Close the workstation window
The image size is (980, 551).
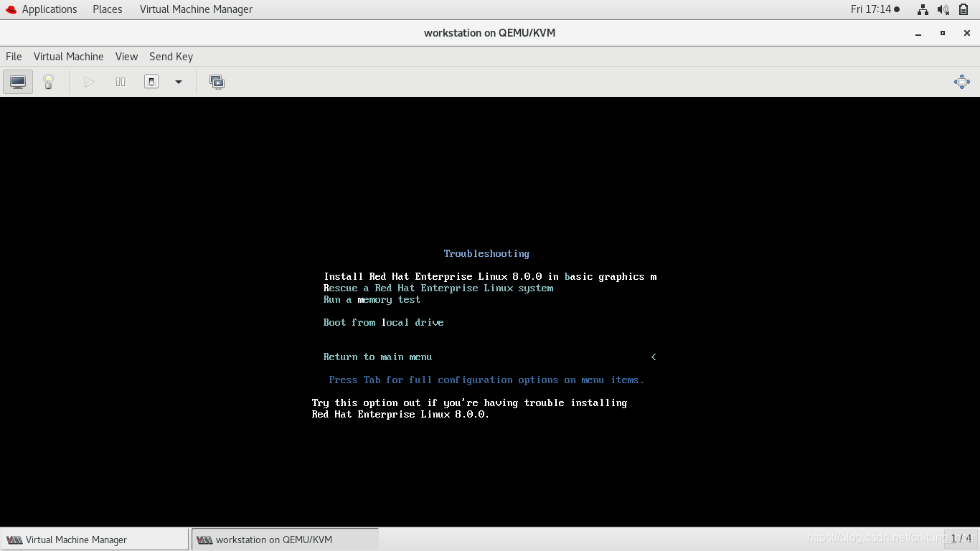(x=966, y=33)
